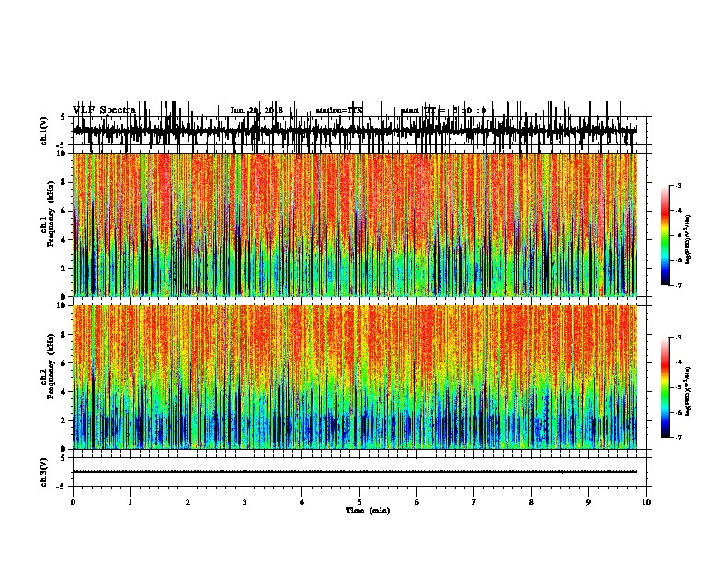Click the '1' minute tick on the time axis

(x=130, y=502)
